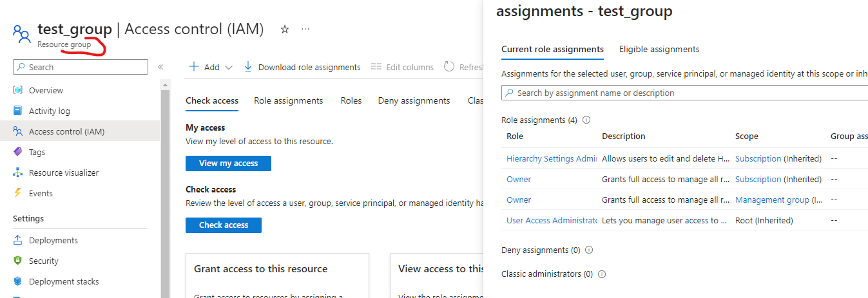This screenshot has width=868, height=298.
Task: Open Owner role link with Management group scope
Action: click(519, 200)
